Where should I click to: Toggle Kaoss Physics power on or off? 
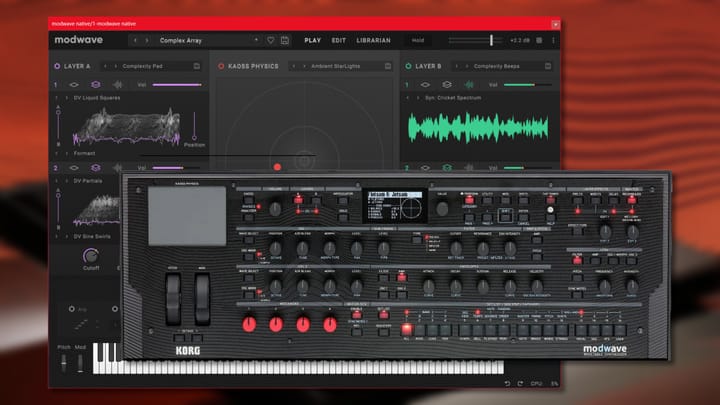pyautogui.click(x=221, y=66)
